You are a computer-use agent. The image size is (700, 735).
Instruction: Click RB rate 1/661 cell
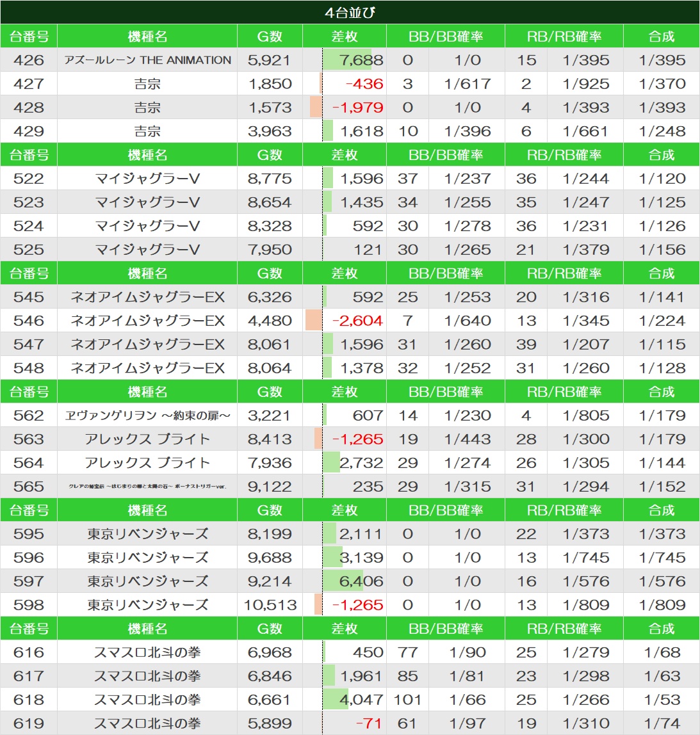(585, 131)
